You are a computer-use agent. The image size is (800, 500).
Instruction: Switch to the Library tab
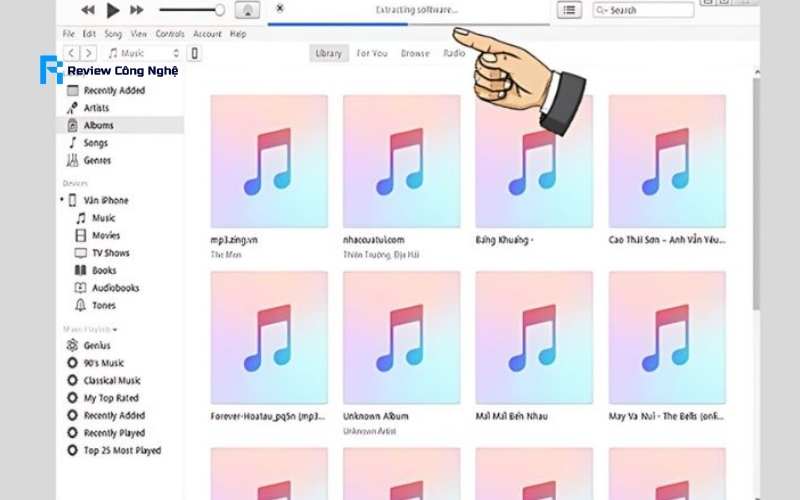(x=329, y=53)
